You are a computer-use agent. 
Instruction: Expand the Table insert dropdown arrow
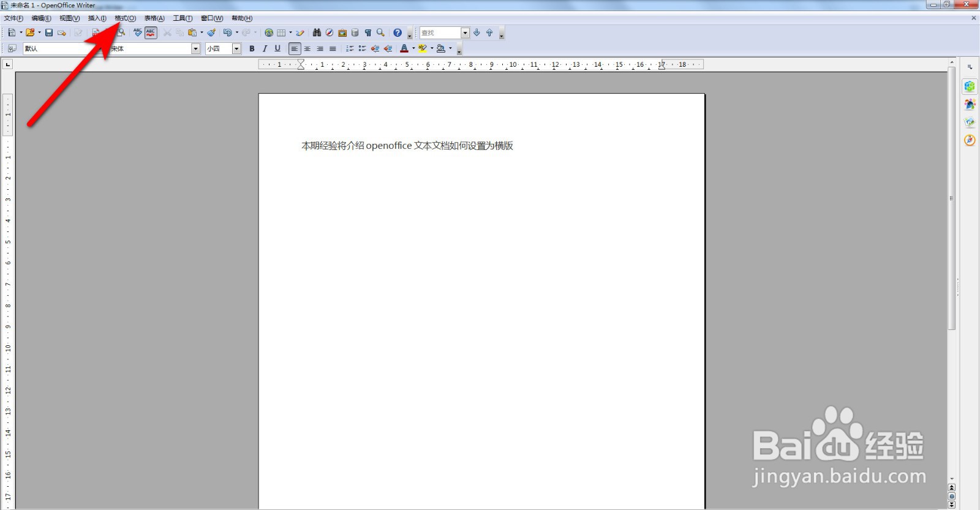(x=290, y=32)
